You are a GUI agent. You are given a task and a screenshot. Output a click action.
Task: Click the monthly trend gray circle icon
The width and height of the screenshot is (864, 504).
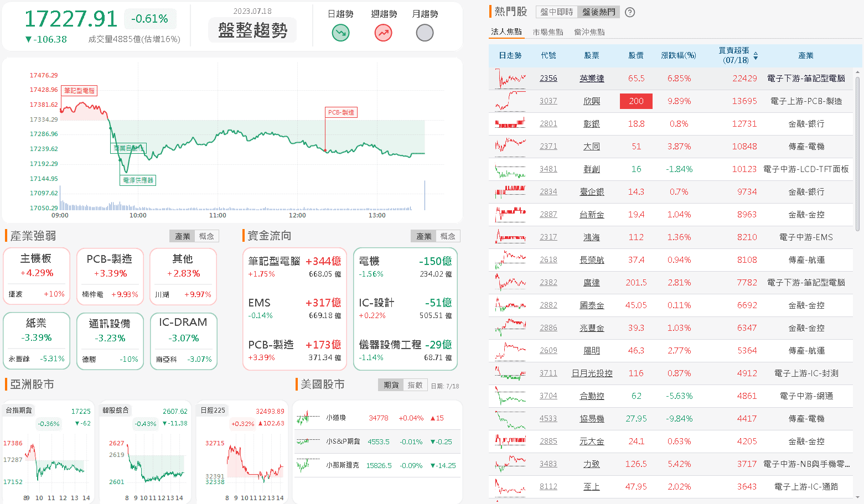pyautogui.click(x=425, y=33)
